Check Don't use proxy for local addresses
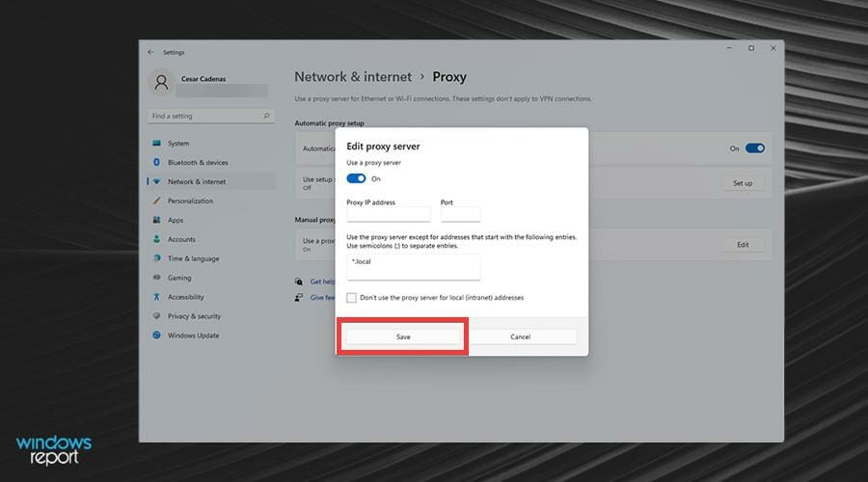The height and width of the screenshot is (482, 868). [x=351, y=298]
